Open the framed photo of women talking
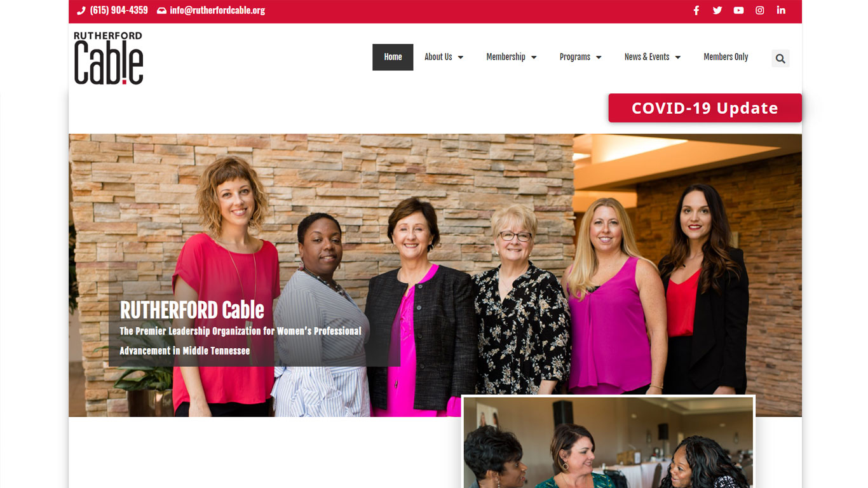Screen dimensions: 868x488 tap(608, 442)
